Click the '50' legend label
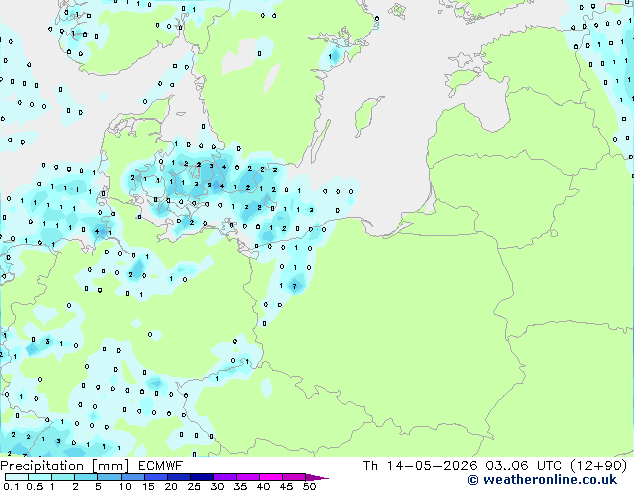 [310, 486]
